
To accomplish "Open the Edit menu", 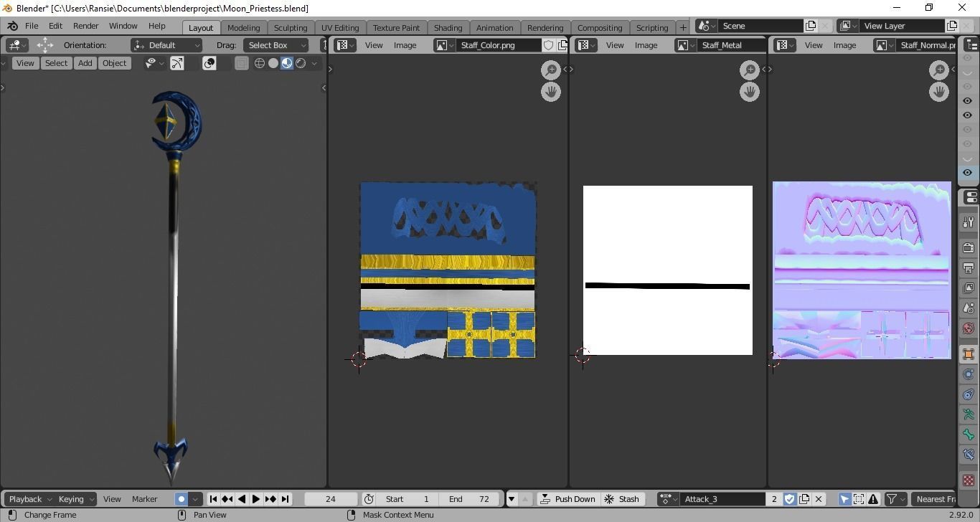I will pos(55,26).
